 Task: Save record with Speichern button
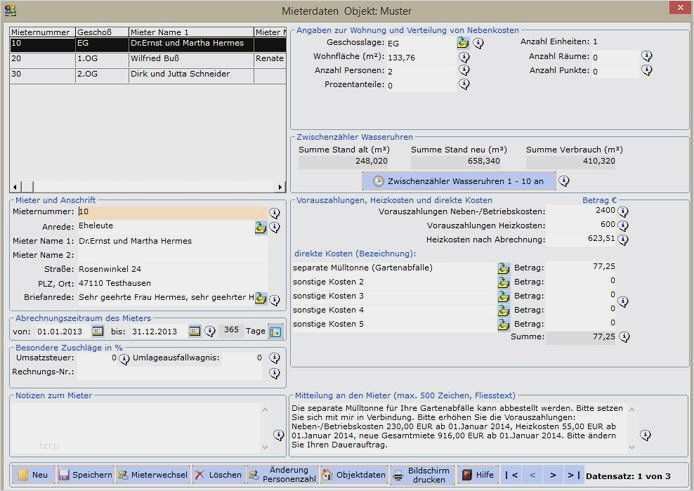pos(85,475)
